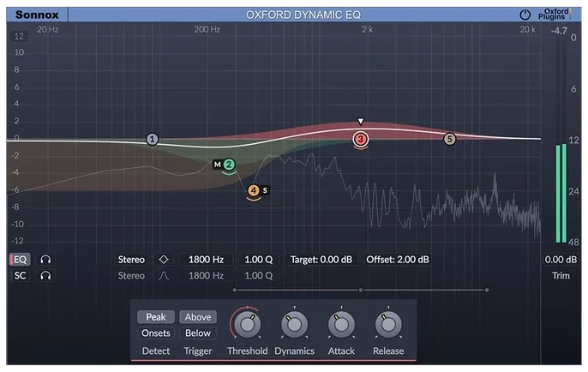
Task: Click the output level meter bars
Action: [x=561, y=193]
